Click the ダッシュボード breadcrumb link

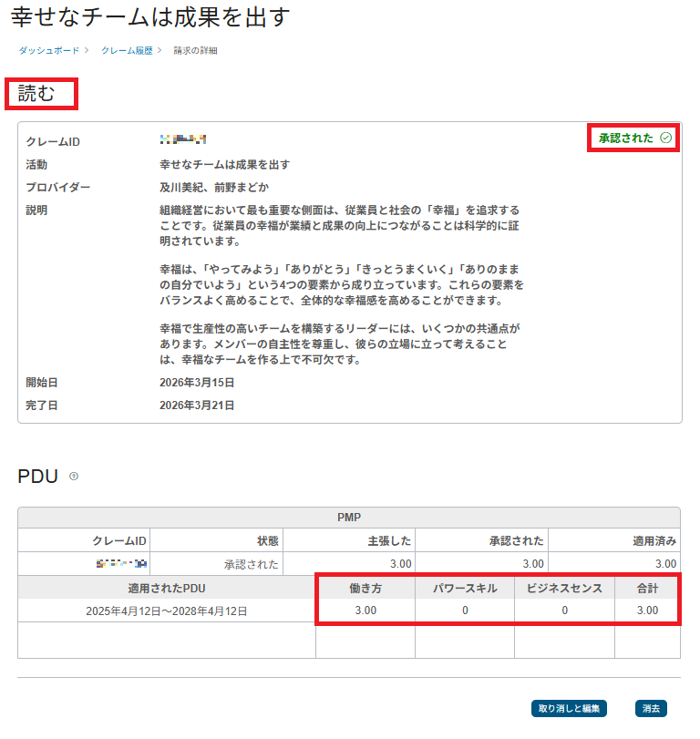click(x=48, y=50)
